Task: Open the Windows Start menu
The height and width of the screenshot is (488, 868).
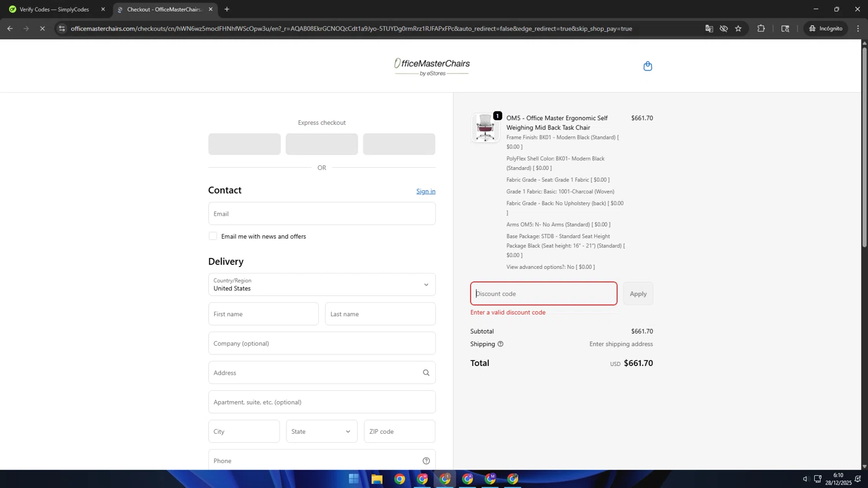Action: 354,479
